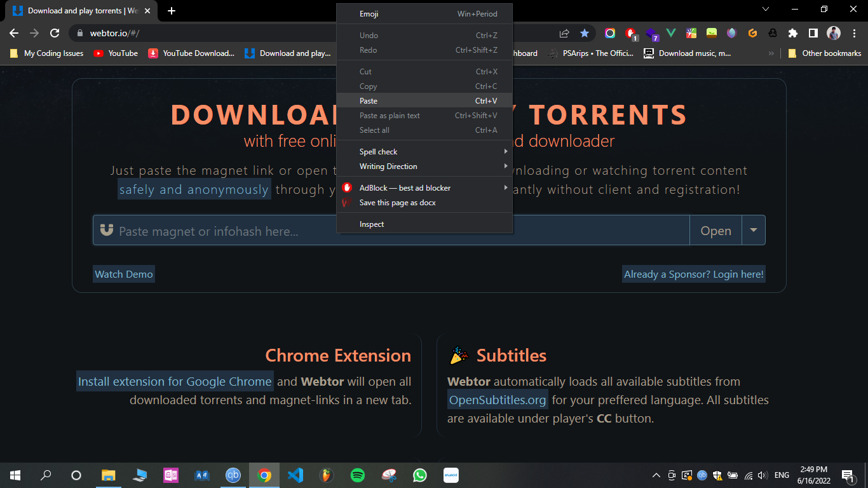
Task: Choose Save this page as docx
Action: coord(424,203)
